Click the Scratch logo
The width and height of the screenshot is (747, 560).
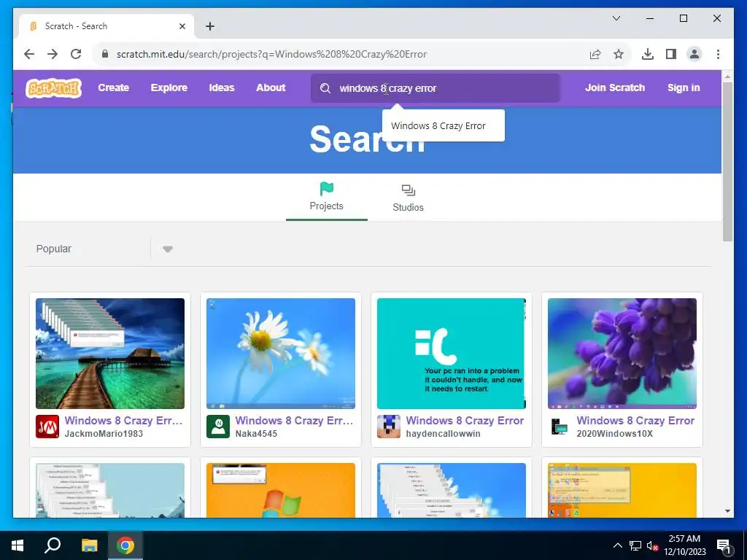point(53,88)
